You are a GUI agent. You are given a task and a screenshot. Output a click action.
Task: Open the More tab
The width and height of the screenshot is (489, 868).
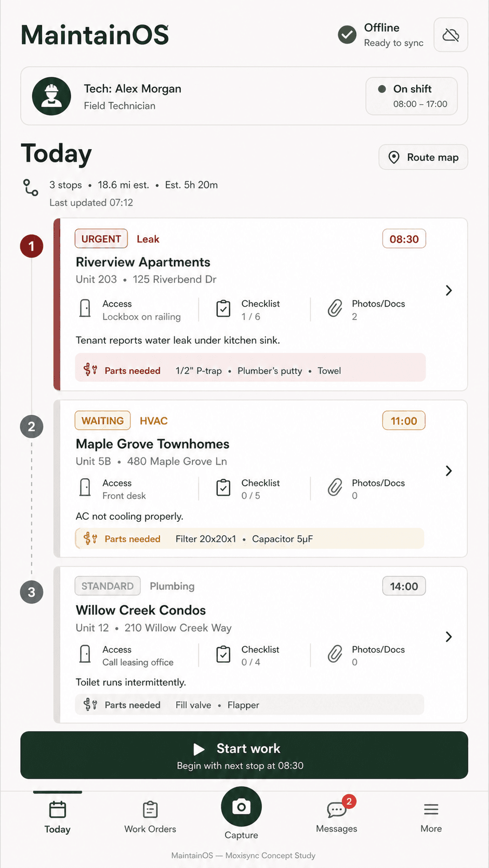431,817
